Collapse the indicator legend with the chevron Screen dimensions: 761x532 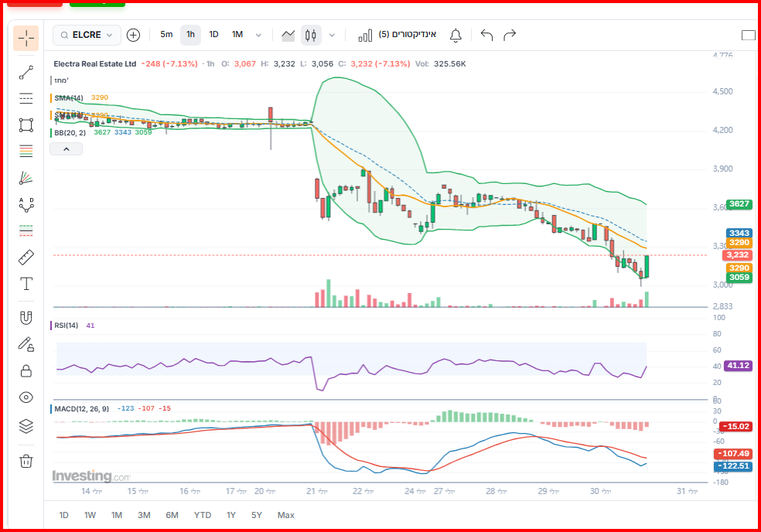click(x=66, y=149)
